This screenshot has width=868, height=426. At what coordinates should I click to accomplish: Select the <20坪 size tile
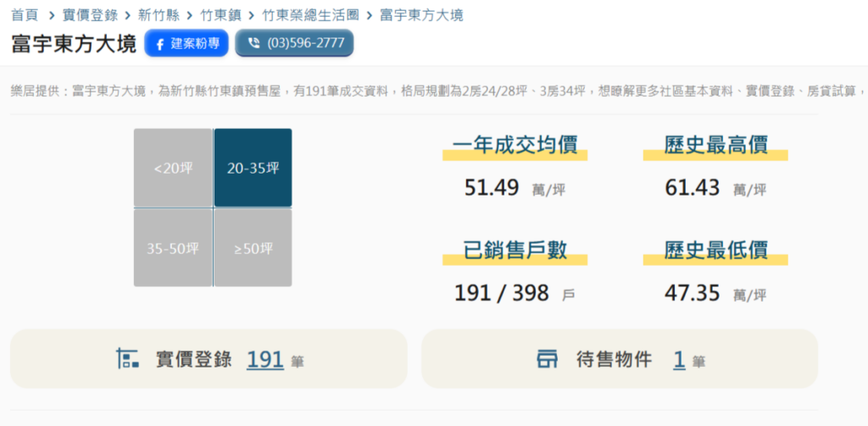point(173,169)
